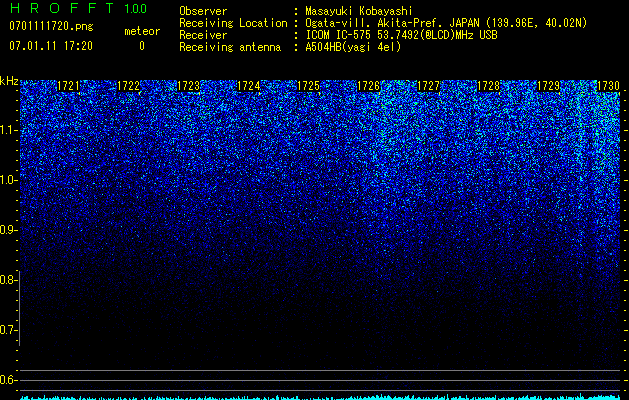Click the 0.6 kHz axis label
The image size is (629, 400).
pos(8,380)
